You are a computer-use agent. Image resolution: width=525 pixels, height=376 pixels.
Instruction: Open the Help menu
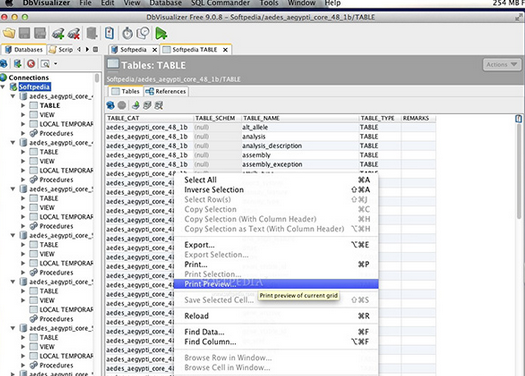tap(332, 3)
